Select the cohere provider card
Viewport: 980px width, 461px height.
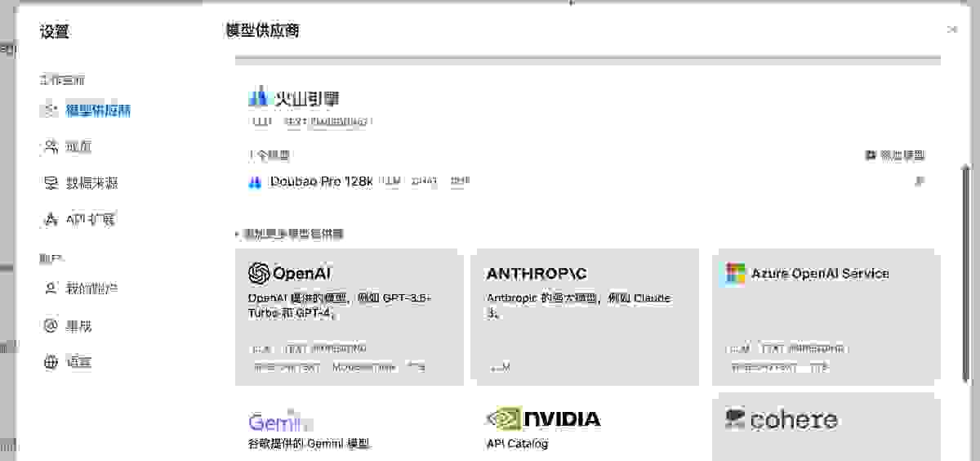(x=826, y=427)
